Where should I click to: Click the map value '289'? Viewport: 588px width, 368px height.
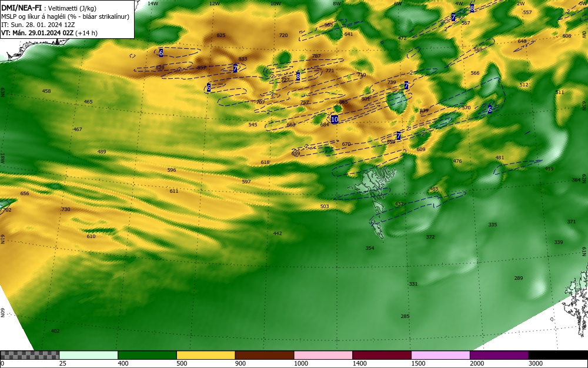(x=519, y=279)
